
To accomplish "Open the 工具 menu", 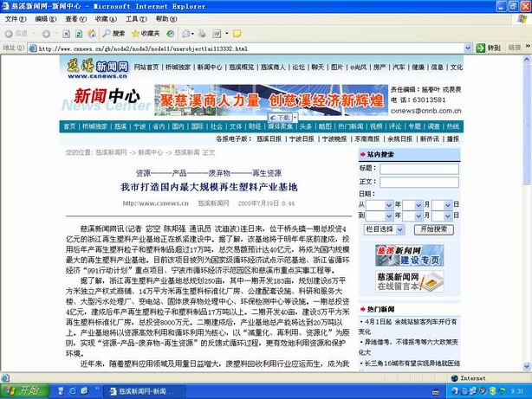I will click(x=130, y=18).
